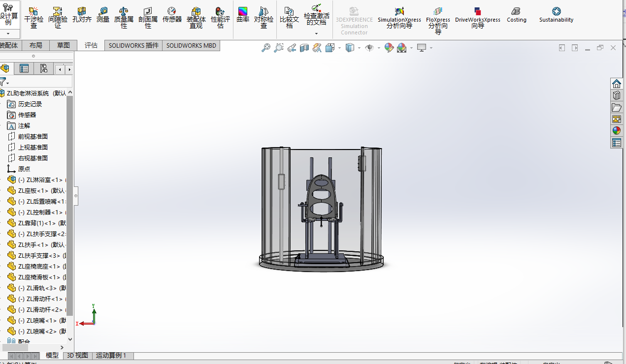Select 注解 in feature tree

coord(24,126)
